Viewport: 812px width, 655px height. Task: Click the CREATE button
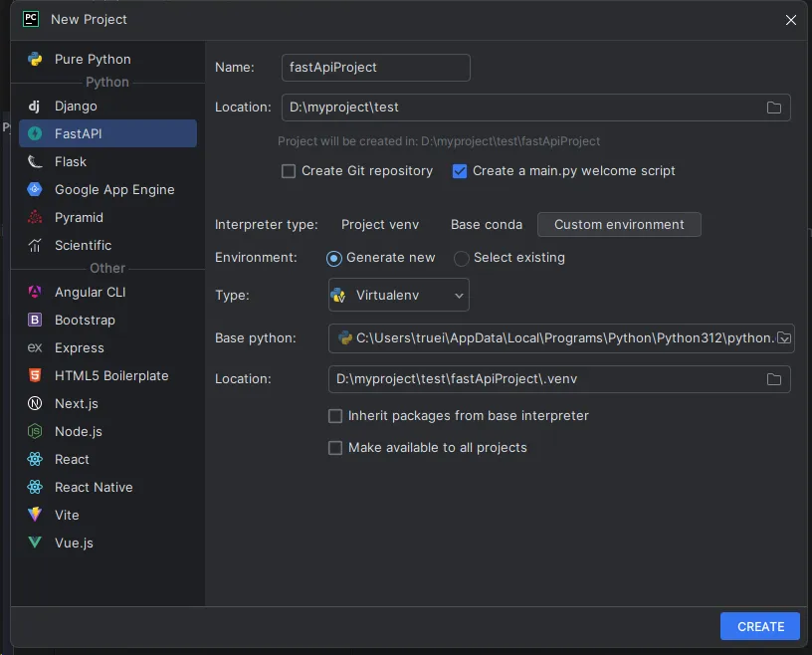click(x=759, y=626)
